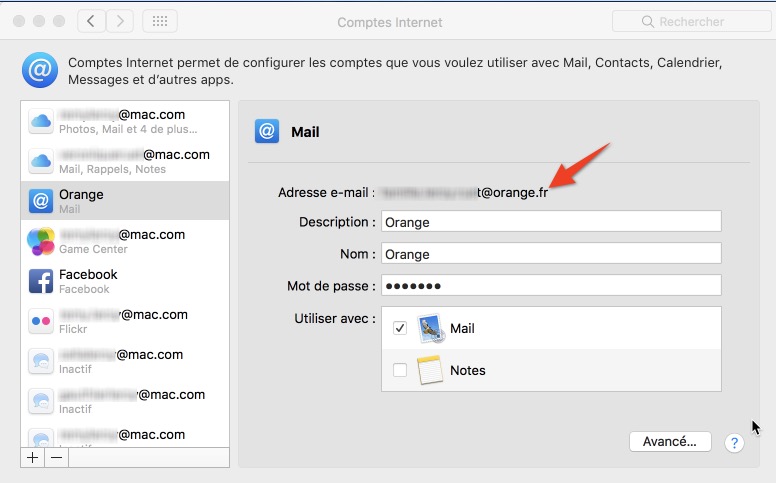The height and width of the screenshot is (483, 776).
Task: Add an account with the plus button
Action: [33, 457]
